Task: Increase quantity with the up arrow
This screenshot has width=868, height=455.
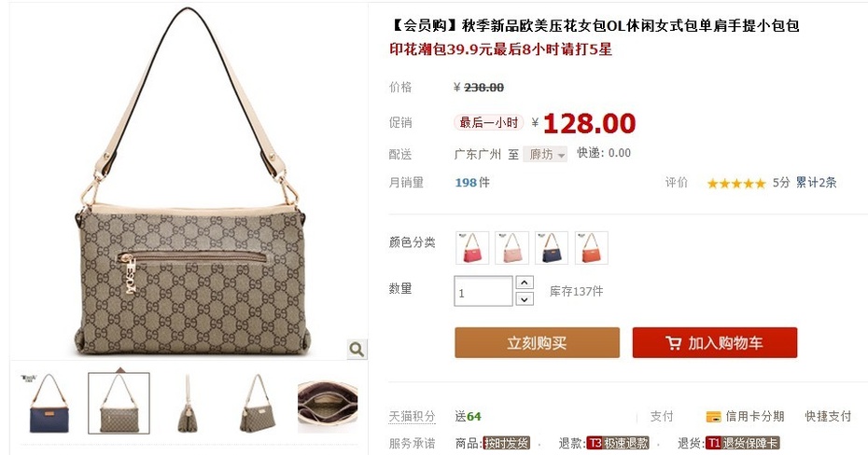Action: click(525, 283)
